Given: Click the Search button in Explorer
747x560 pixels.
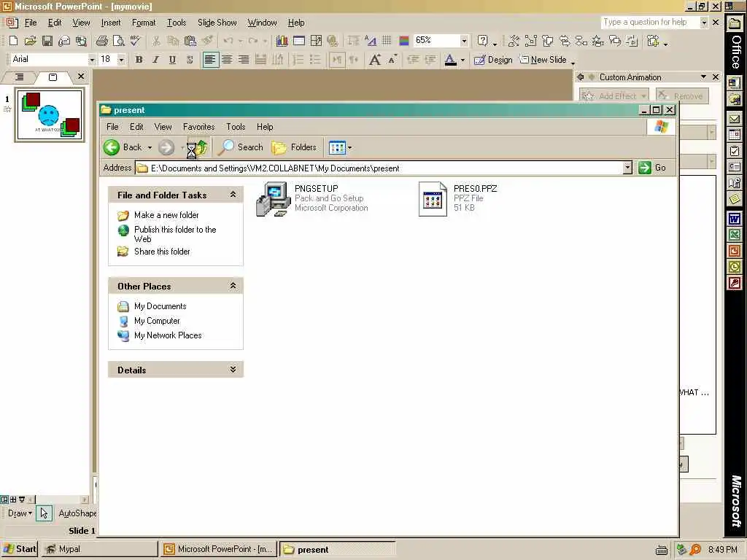Looking at the screenshot, I should click(241, 147).
